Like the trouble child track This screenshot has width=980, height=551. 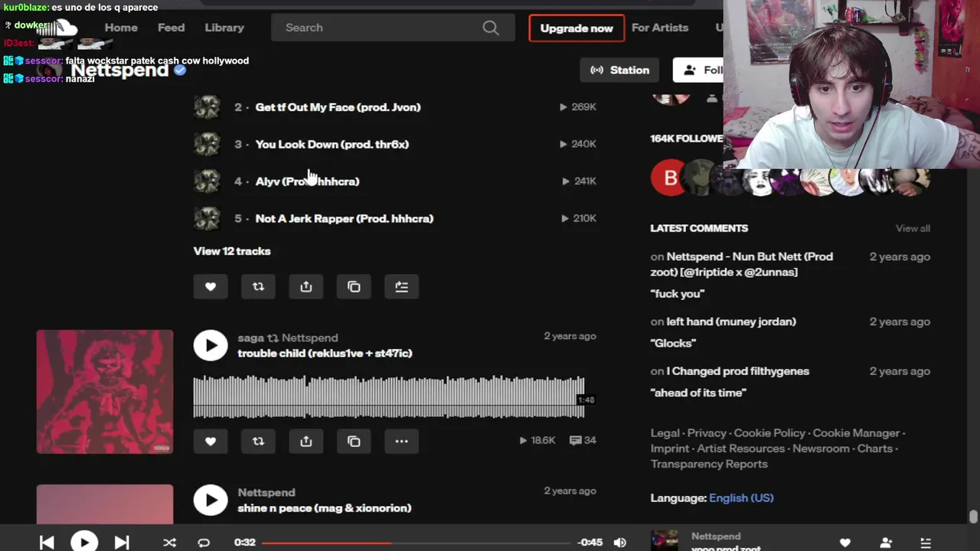point(211,441)
